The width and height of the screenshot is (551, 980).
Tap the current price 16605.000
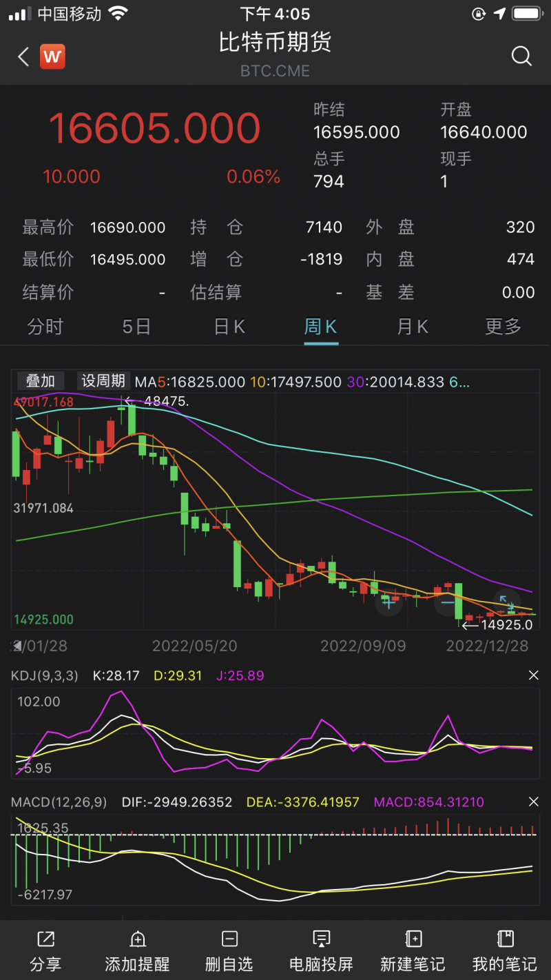[155, 127]
